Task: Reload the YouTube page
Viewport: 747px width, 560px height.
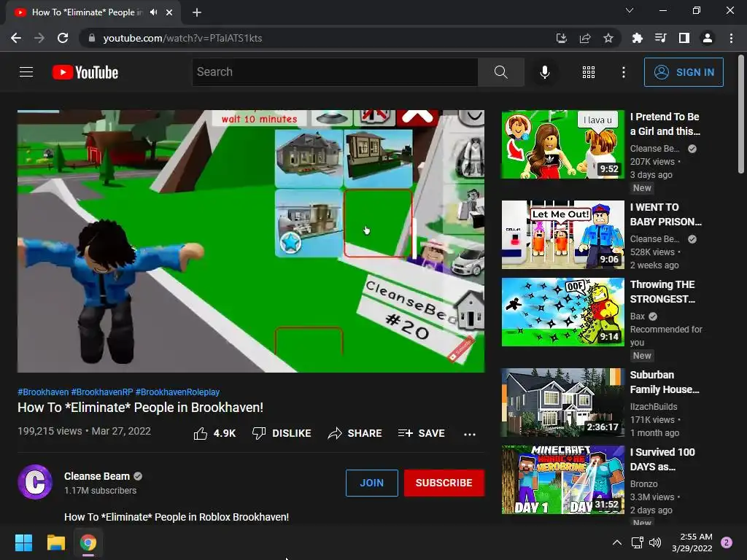Action: point(63,38)
